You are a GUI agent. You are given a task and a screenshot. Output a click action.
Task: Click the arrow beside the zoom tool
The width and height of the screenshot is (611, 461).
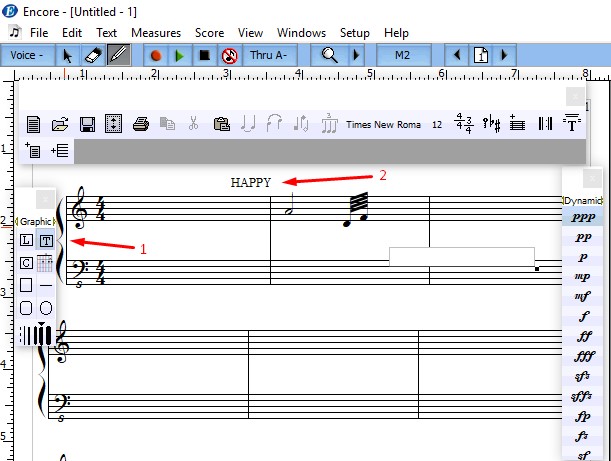[356, 55]
